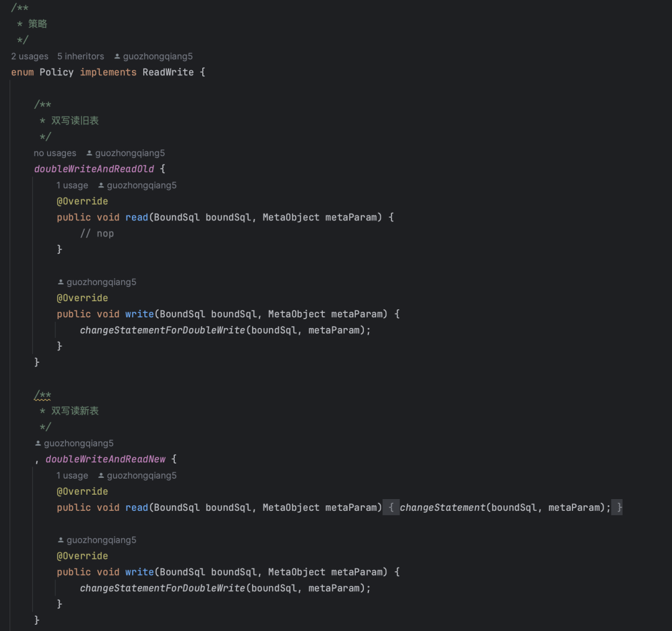Click the "策略" doc comment text
Viewport: 672px width, 631px height.
pyautogui.click(x=38, y=24)
